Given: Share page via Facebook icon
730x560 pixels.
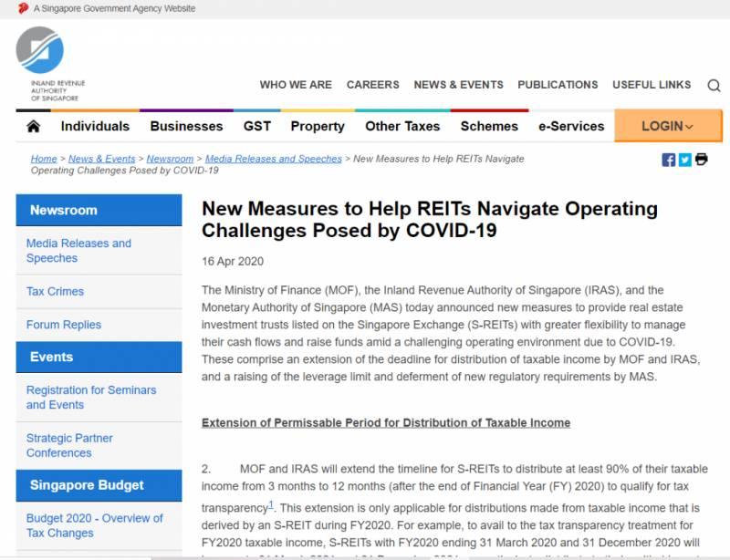Looking at the screenshot, I should pos(669,160).
